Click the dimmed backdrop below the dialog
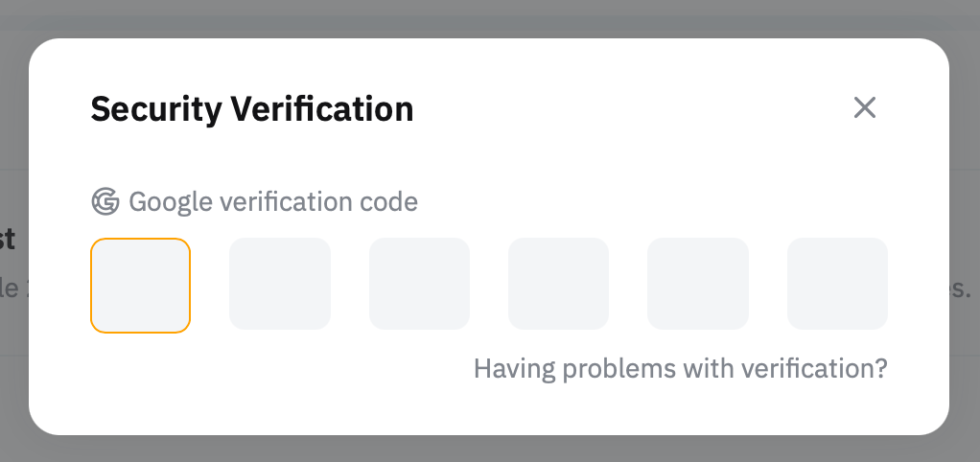This screenshot has height=462, width=980. (x=489, y=450)
